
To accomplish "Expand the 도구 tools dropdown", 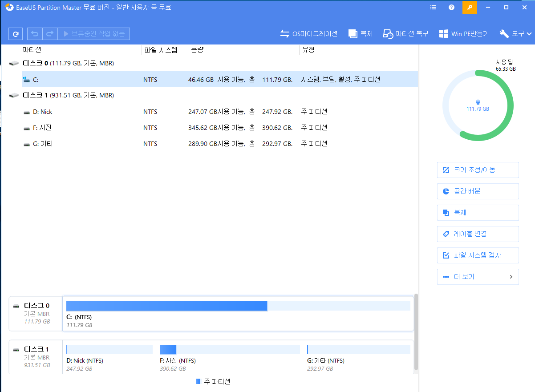I will click(x=516, y=34).
